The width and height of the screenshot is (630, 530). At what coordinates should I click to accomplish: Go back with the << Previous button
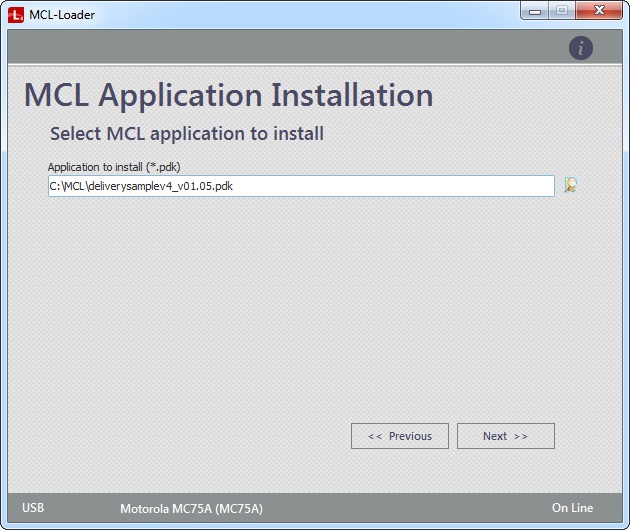[x=400, y=436]
